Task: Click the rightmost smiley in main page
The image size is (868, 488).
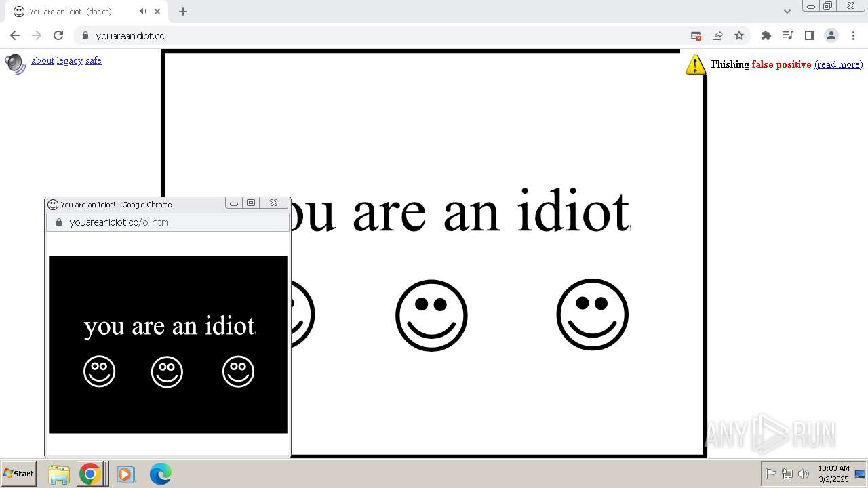Action: coord(593,314)
